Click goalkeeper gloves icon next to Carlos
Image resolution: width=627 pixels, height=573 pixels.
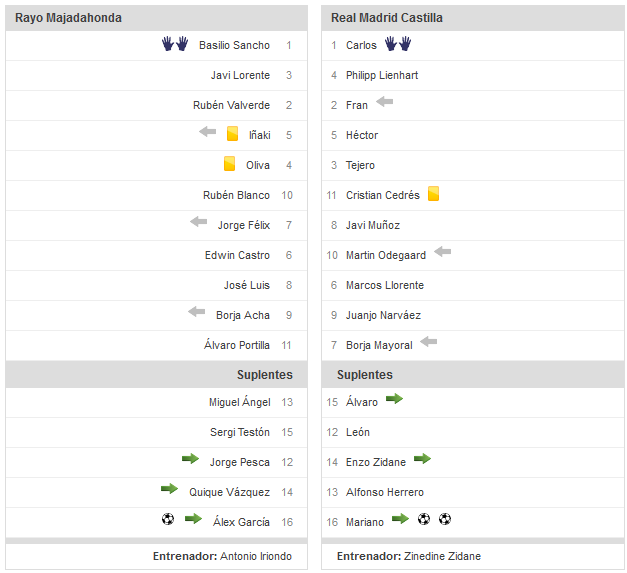click(x=398, y=45)
